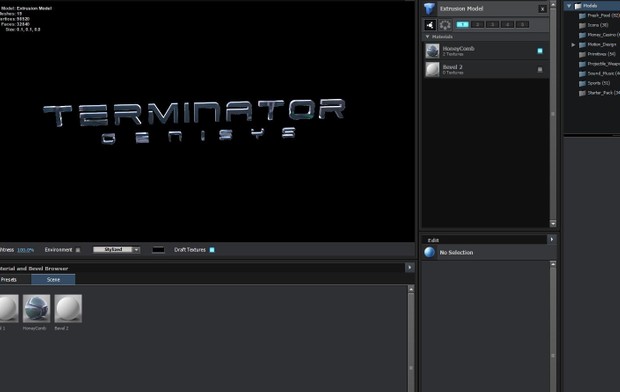The width and height of the screenshot is (620, 392).
Task: Click up arrow of material browser scrollbar
Action: click(x=411, y=289)
